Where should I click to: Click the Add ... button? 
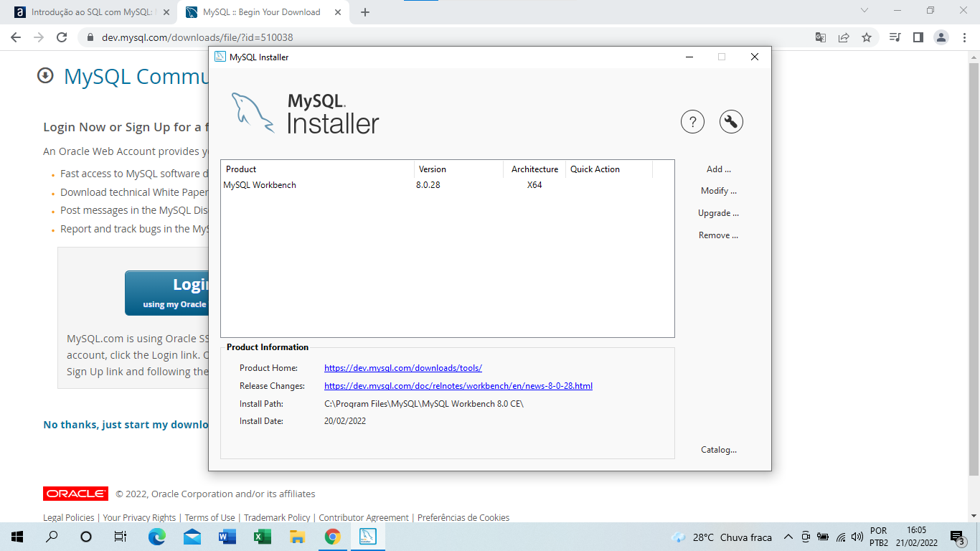719,169
